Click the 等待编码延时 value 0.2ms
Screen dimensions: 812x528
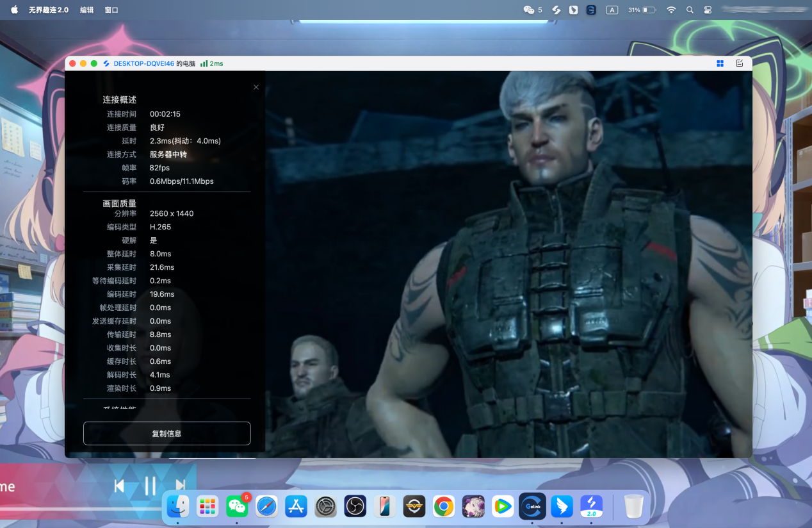coord(161,281)
